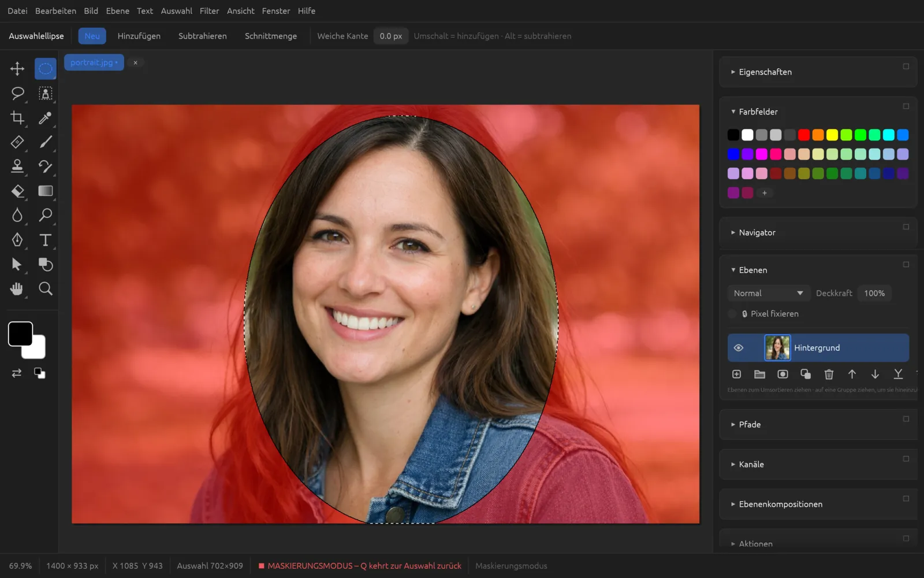Image resolution: width=924 pixels, height=578 pixels.
Task: Open the Auswahl menu
Action: [x=176, y=11]
